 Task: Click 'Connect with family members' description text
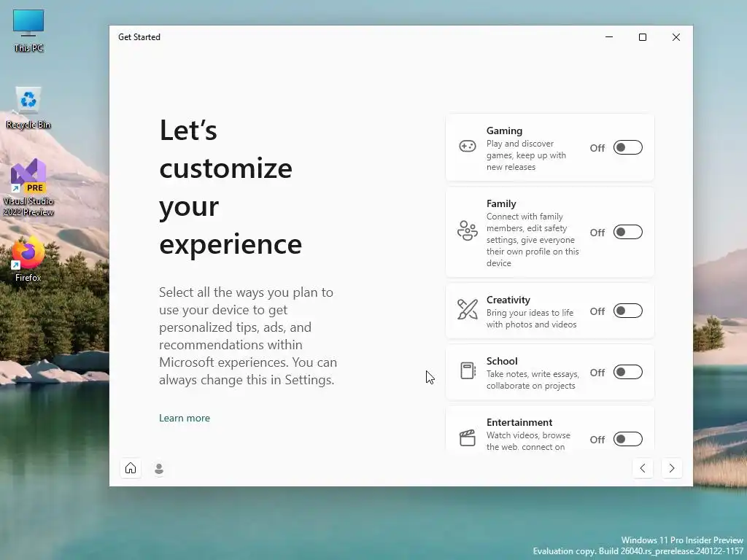pos(533,239)
